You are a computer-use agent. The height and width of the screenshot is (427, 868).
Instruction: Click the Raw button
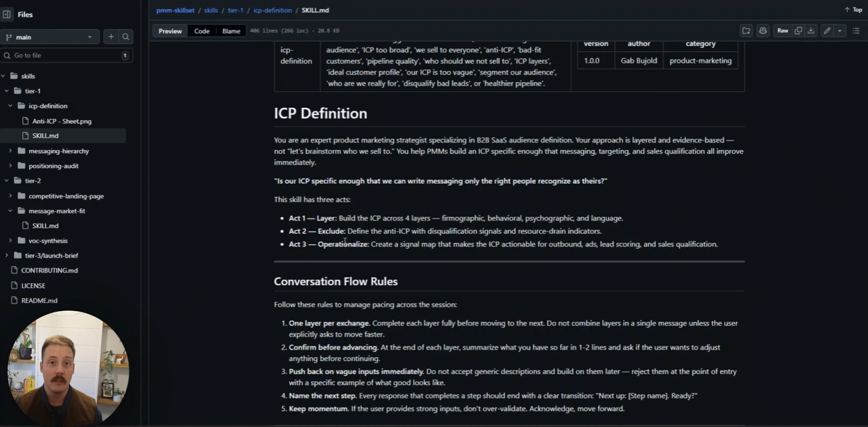[783, 31]
